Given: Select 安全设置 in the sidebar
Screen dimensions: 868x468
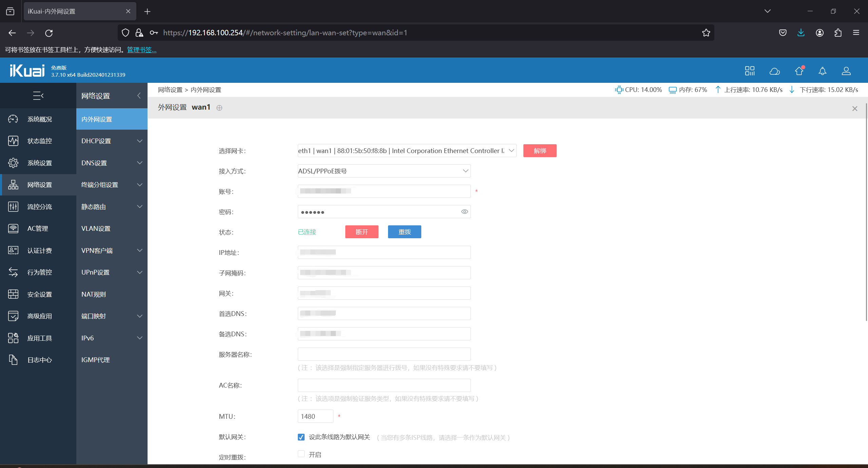Looking at the screenshot, I should point(39,294).
